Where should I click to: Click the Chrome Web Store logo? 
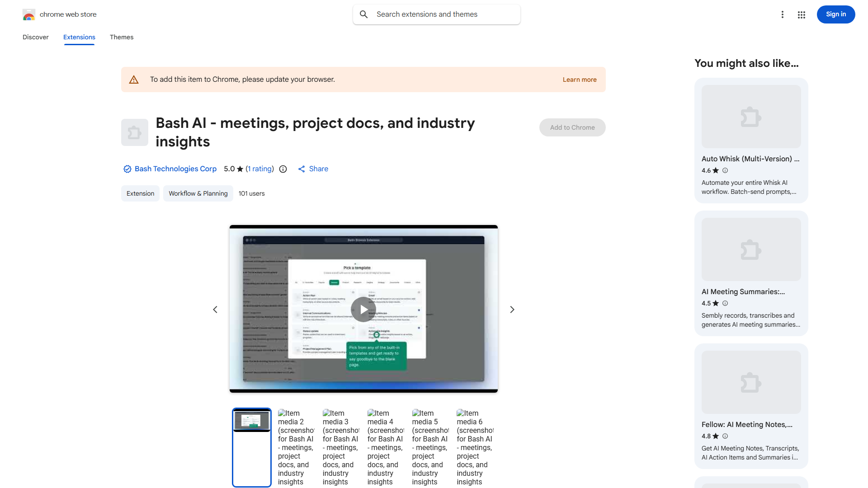[x=29, y=15]
